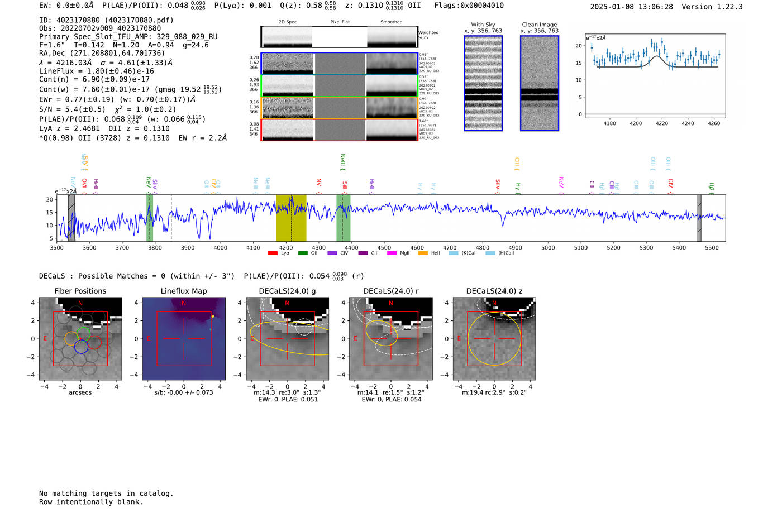Select the orange-bordered fiber spectrum row
Image resolution: width=782 pixels, height=532 pixels.
coord(339,108)
